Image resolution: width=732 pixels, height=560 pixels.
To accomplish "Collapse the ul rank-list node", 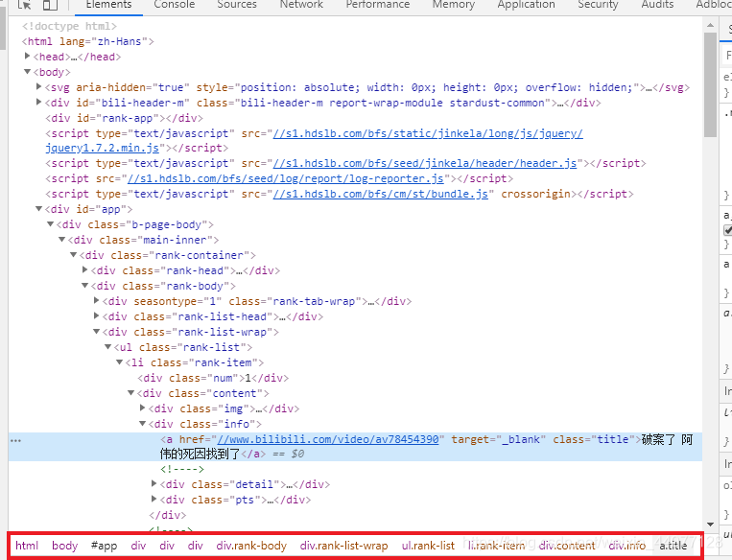I will point(107,347).
